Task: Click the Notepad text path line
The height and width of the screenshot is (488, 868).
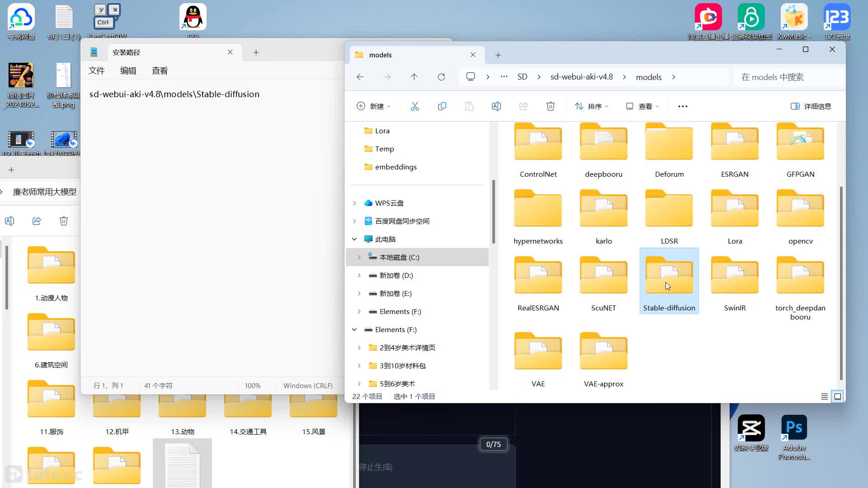Action: click(175, 94)
